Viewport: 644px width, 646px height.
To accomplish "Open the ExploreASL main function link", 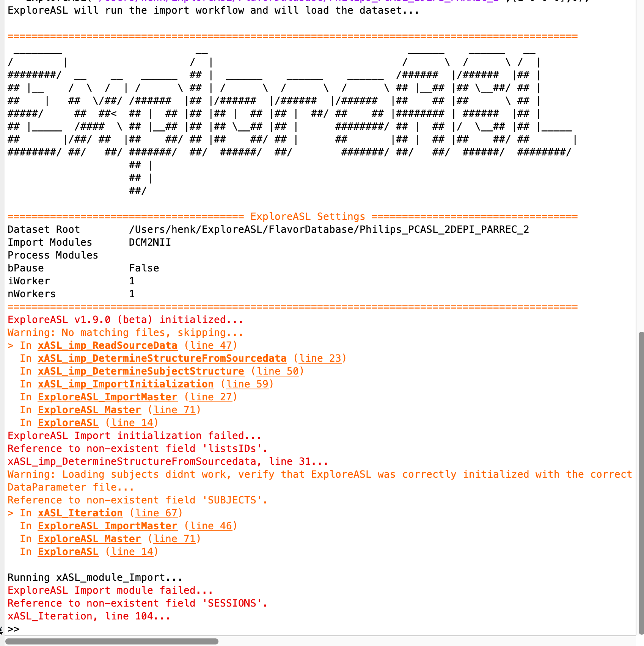I will 68,423.
